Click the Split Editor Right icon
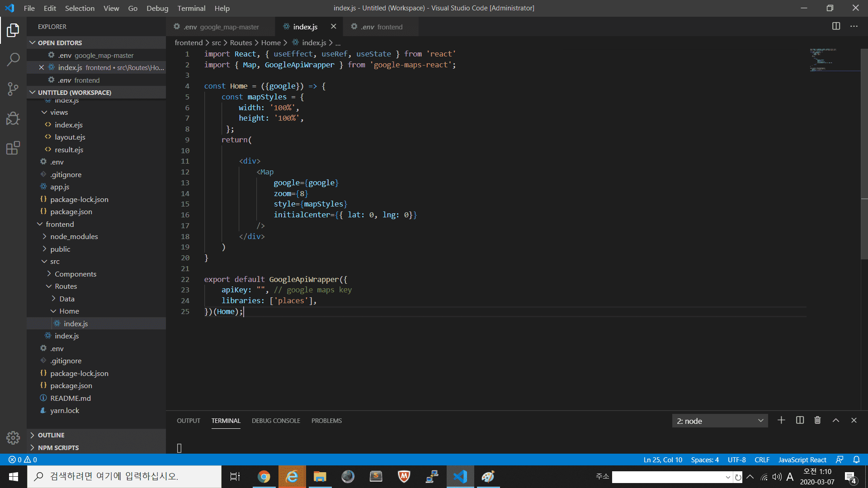The image size is (868, 488). click(836, 26)
